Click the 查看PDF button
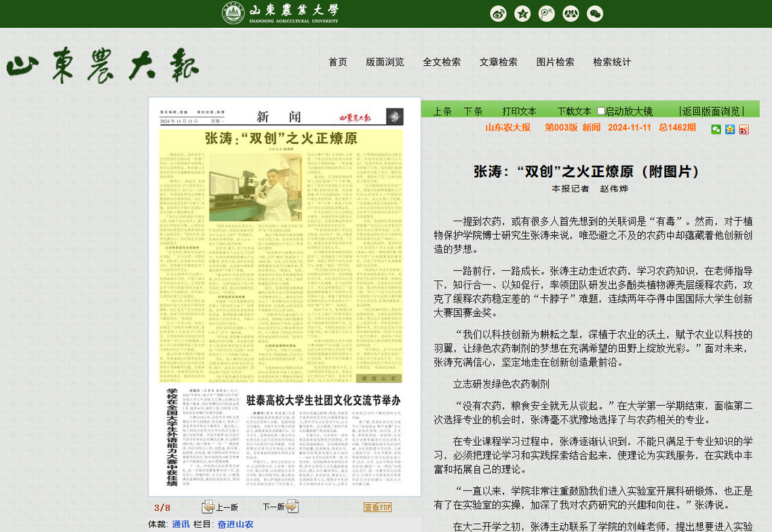The height and width of the screenshot is (532, 772). [377, 507]
